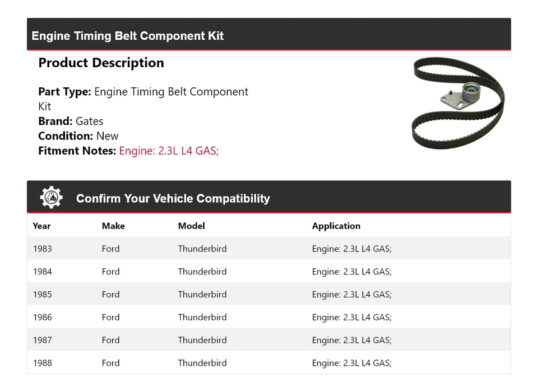Click the Part Type label
The width and height of the screenshot is (538, 392).
point(64,92)
